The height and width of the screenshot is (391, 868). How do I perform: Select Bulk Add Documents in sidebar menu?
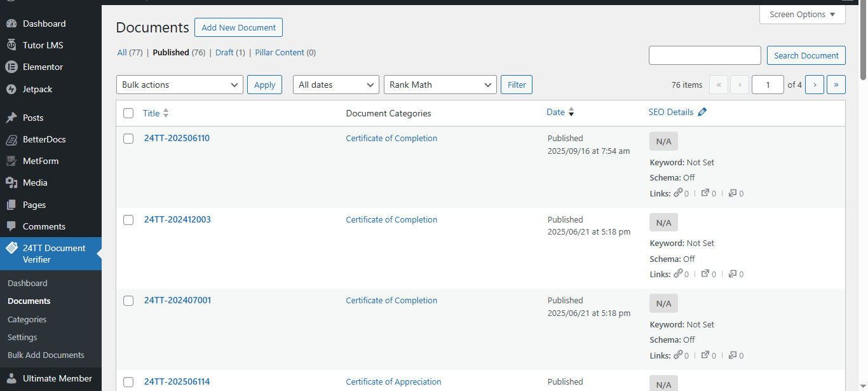(45, 355)
